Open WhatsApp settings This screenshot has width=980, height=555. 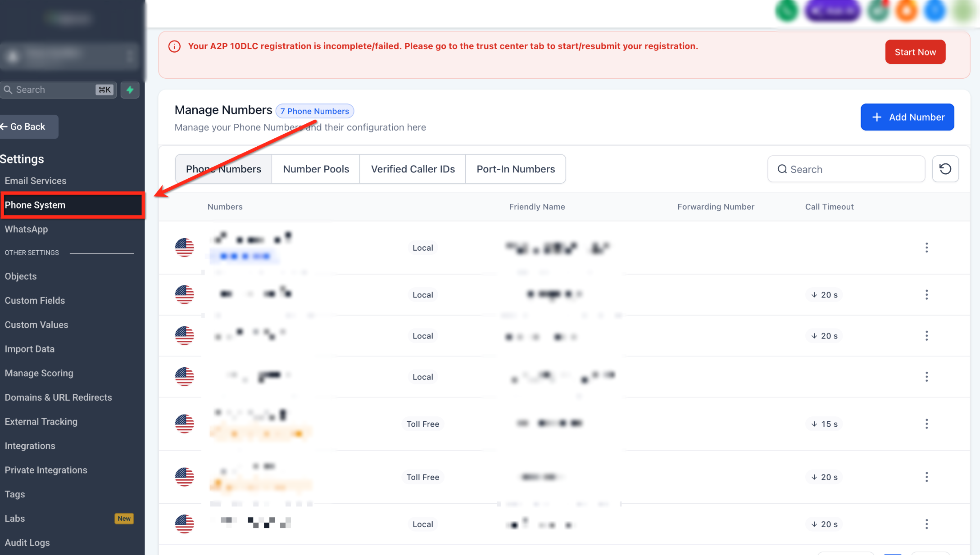click(26, 229)
